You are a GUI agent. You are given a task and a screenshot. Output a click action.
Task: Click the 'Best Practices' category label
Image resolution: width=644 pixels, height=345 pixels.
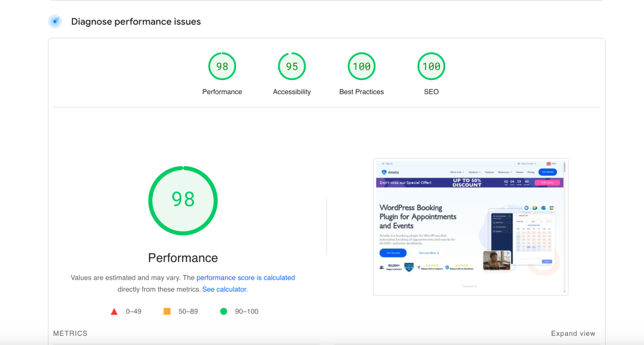[x=361, y=92]
